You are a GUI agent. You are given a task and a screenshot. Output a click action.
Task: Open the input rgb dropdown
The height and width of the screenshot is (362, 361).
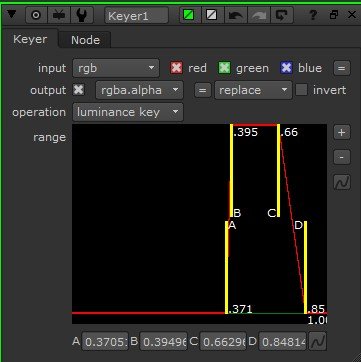pos(116,68)
